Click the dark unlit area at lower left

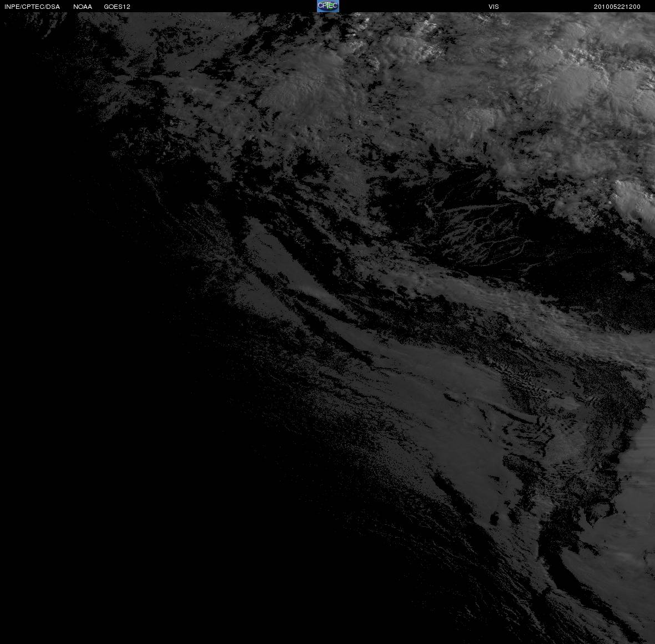click(x=125, y=481)
